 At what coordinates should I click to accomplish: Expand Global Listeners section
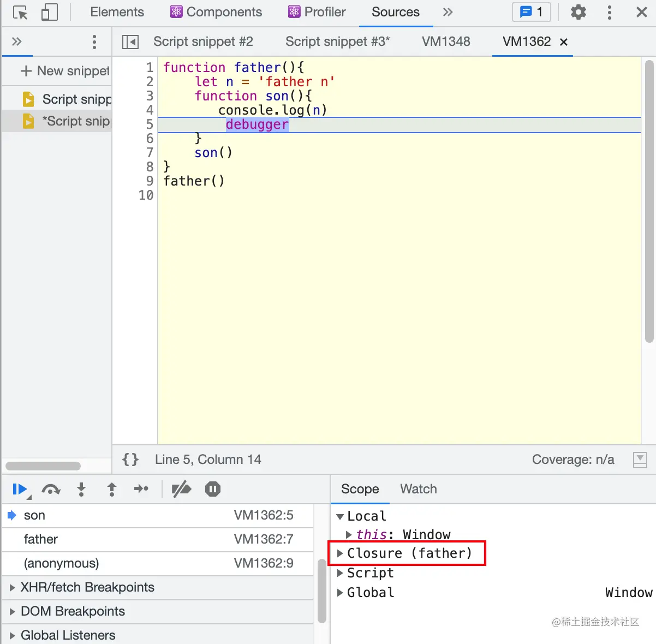pyautogui.click(x=158, y=635)
